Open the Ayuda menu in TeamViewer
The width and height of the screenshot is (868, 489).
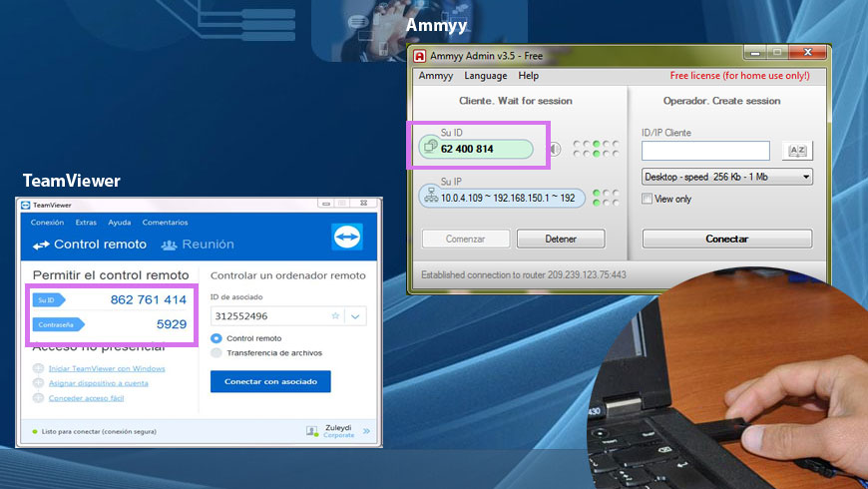[120, 223]
